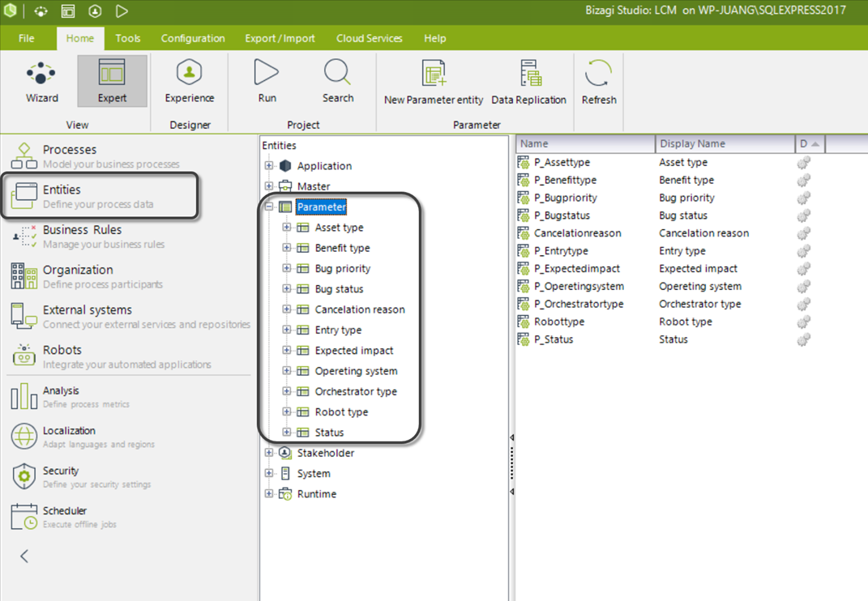Select the P_Benefittype row
The width and height of the screenshot is (868, 601).
(665, 180)
